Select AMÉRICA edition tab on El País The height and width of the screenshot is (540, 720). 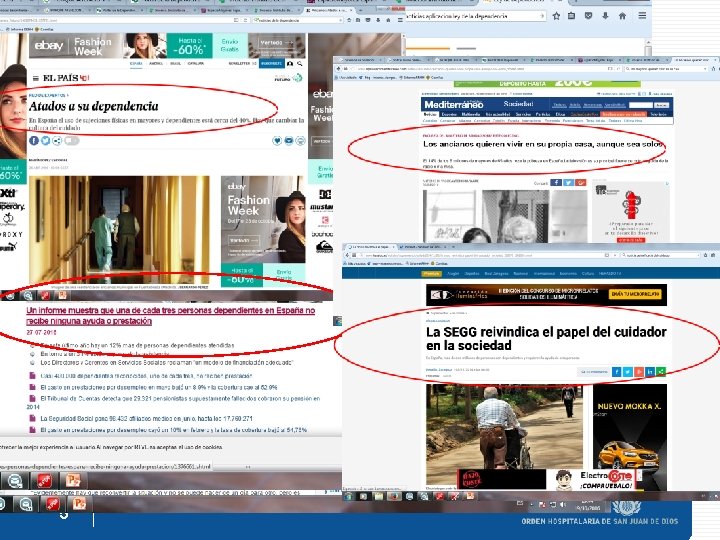pos(156,63)
